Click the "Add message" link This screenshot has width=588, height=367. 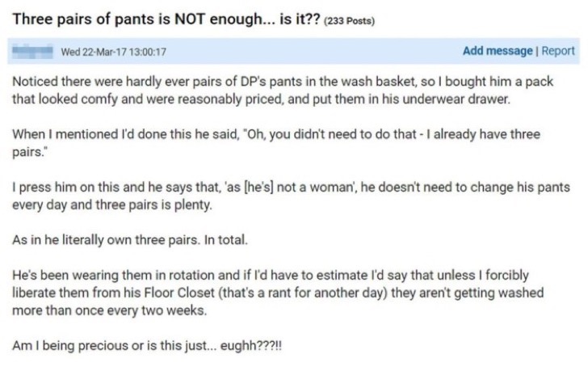coord(498,51)
